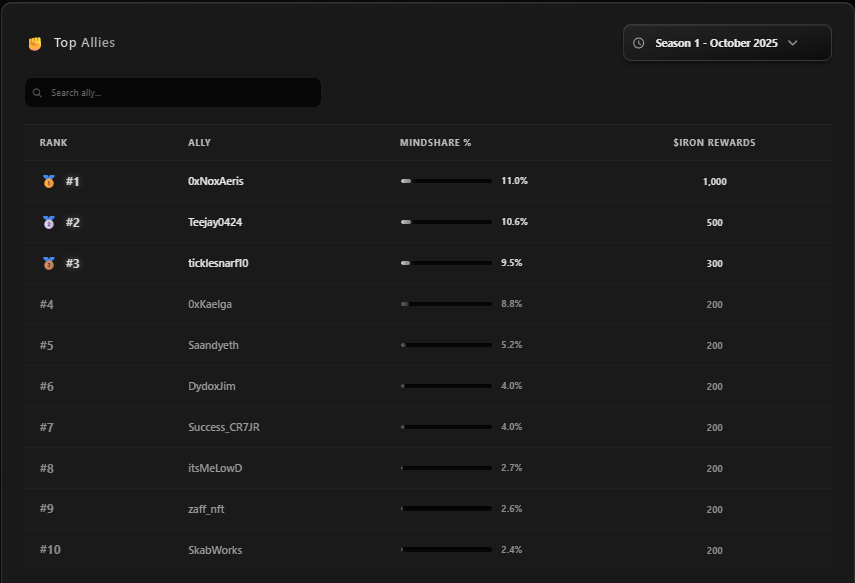Open ally ticklesnarf10

pos(218,263)
